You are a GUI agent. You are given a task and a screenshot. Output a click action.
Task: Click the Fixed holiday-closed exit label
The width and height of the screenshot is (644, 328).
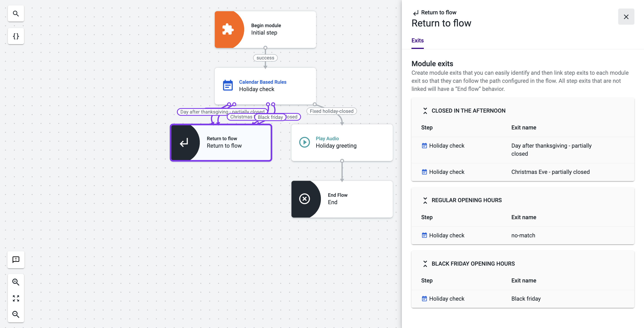(x=331, y=111)
